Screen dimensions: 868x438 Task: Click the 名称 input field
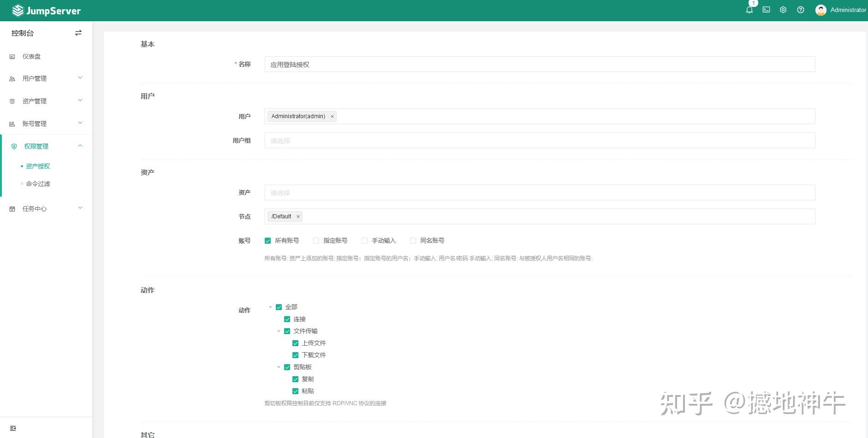[540, 64]
